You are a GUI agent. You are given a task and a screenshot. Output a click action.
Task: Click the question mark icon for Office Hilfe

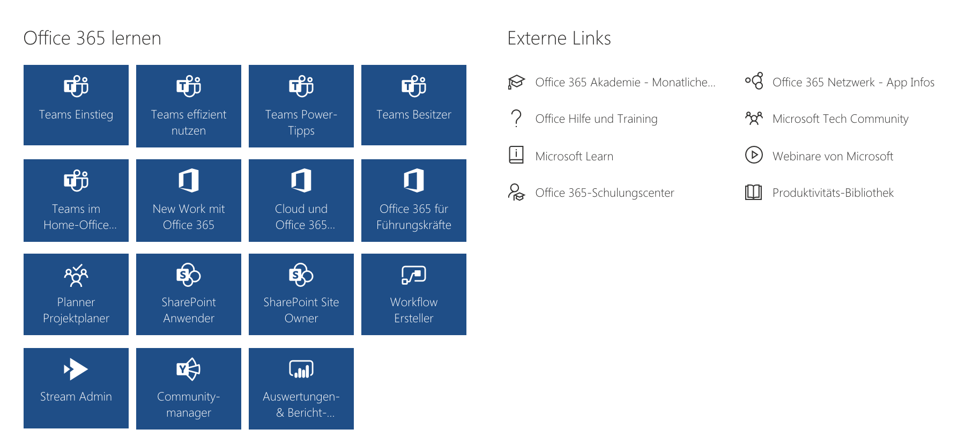point(516,119)
